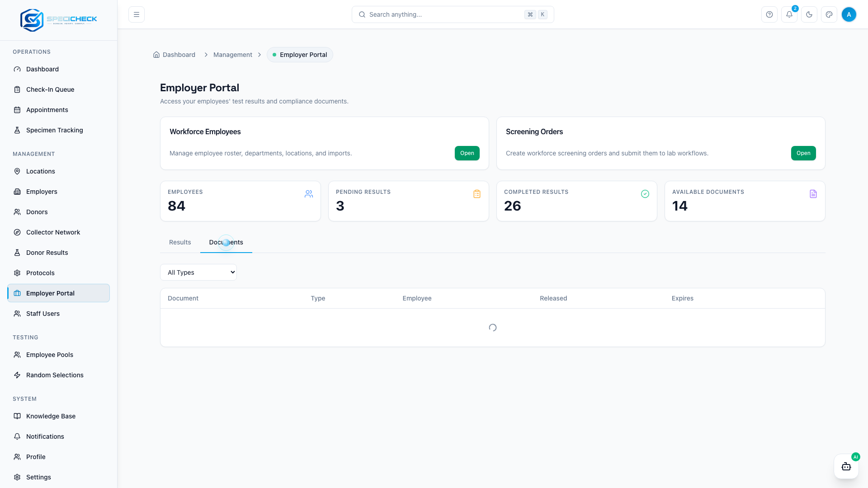The height and width of the screenshot is (488, 868).
Task: Click the Donor Results flask icon
Action: 17,253
